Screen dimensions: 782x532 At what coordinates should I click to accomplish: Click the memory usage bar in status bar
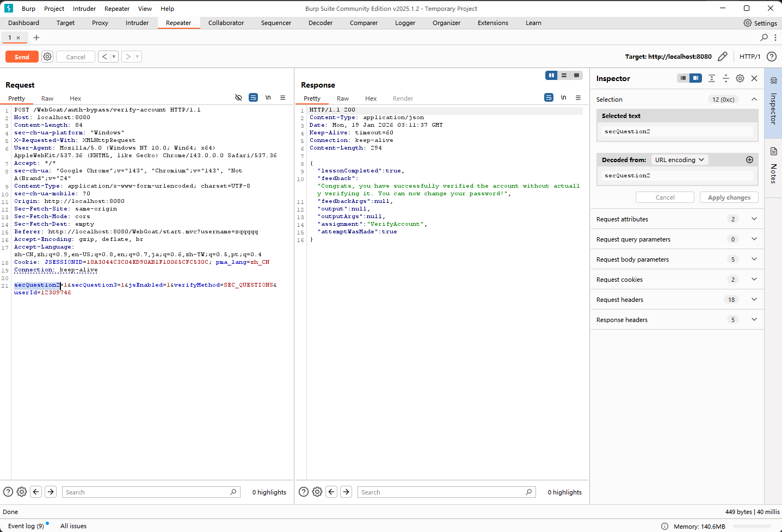coord(752,526)
